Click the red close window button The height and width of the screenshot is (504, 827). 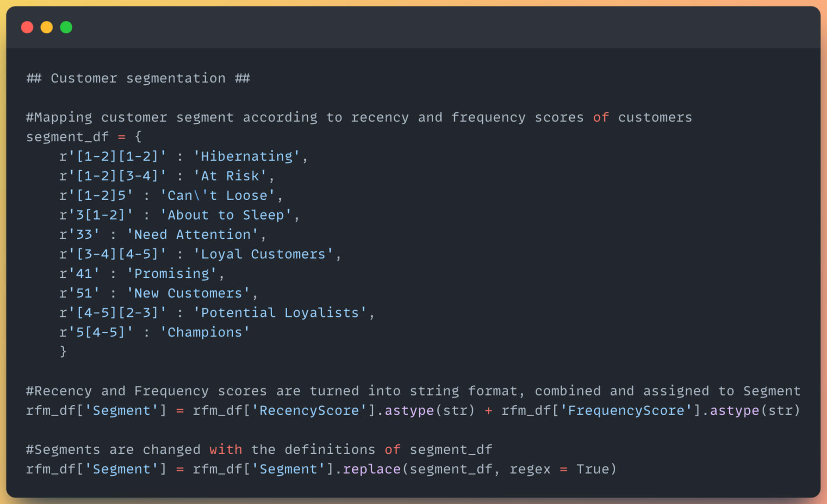(x=27, y=27)
